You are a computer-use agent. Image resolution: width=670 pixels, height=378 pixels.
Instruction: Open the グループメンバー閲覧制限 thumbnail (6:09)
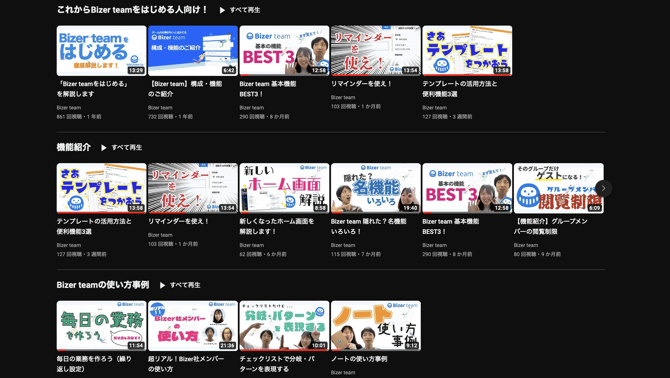coord(558,188)
